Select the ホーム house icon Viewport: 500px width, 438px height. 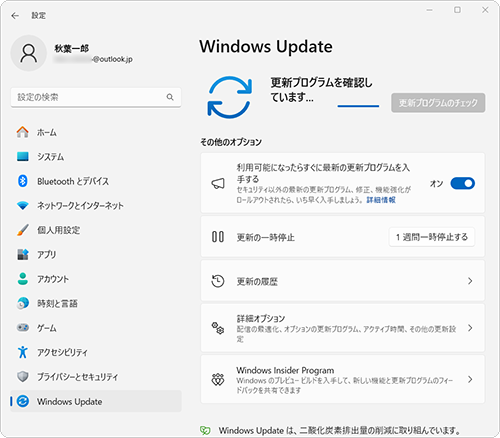(x=23, y=132)
